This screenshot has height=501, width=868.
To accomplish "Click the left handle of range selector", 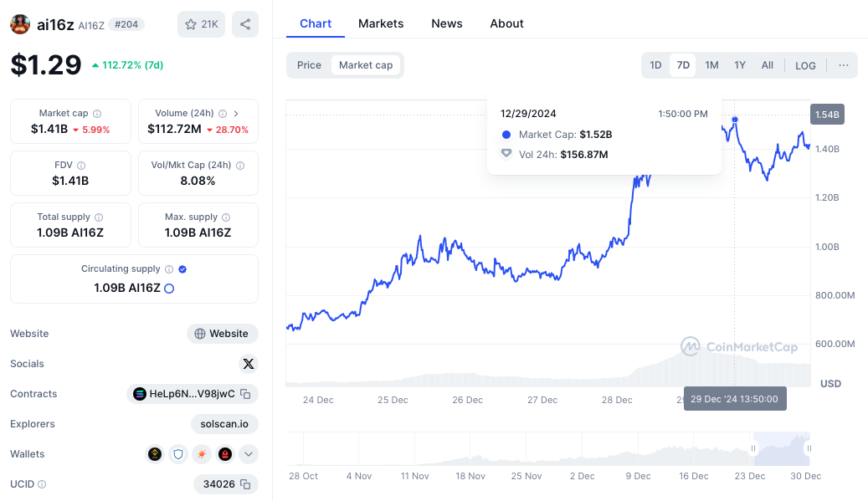I will (x=753, y=448).
